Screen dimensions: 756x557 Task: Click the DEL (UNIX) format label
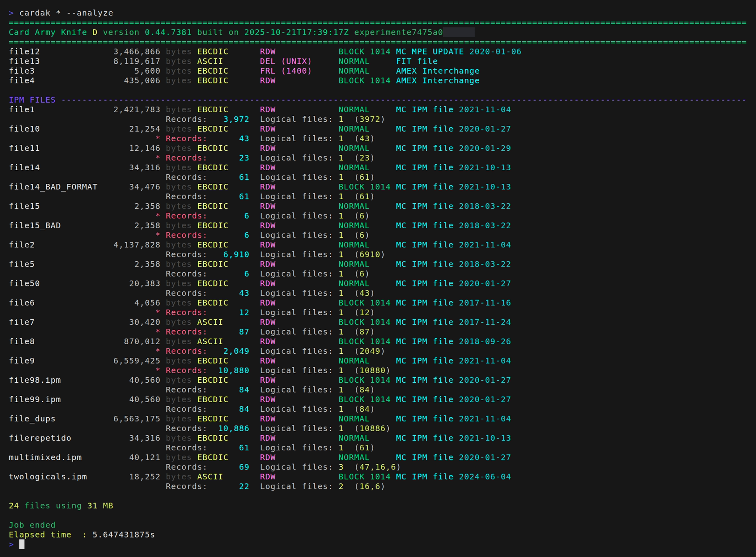click(286, 61)
